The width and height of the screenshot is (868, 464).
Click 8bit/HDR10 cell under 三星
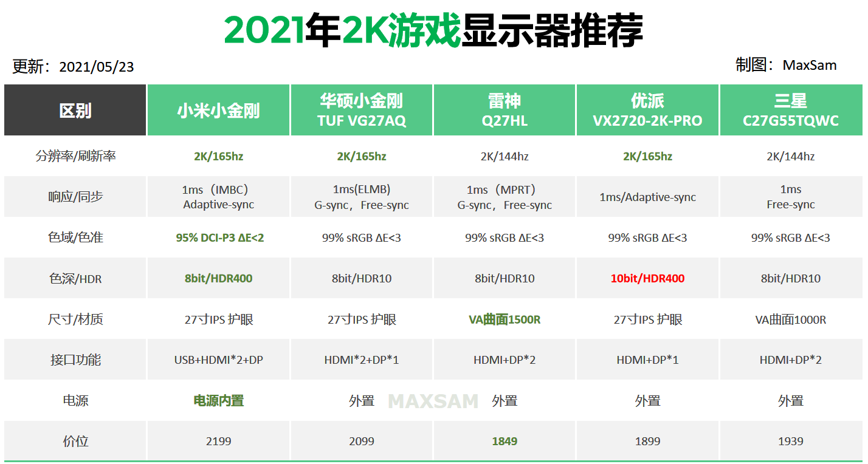point(791,278)
